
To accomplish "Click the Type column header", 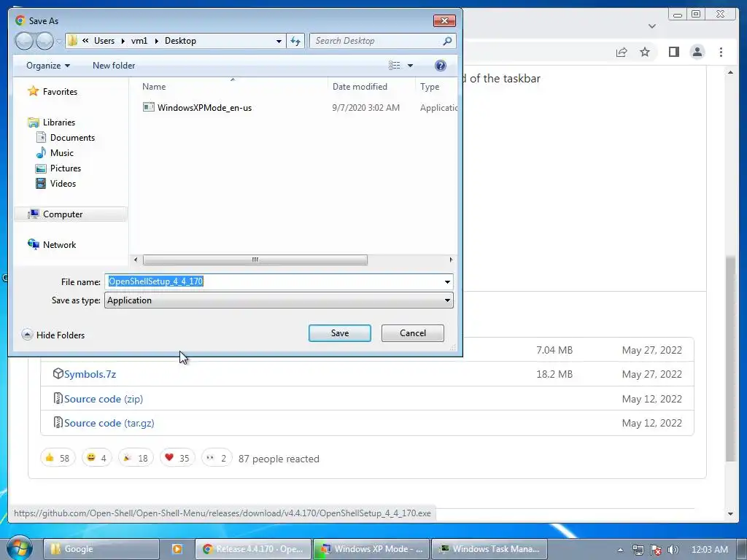I will coord(430,87).
